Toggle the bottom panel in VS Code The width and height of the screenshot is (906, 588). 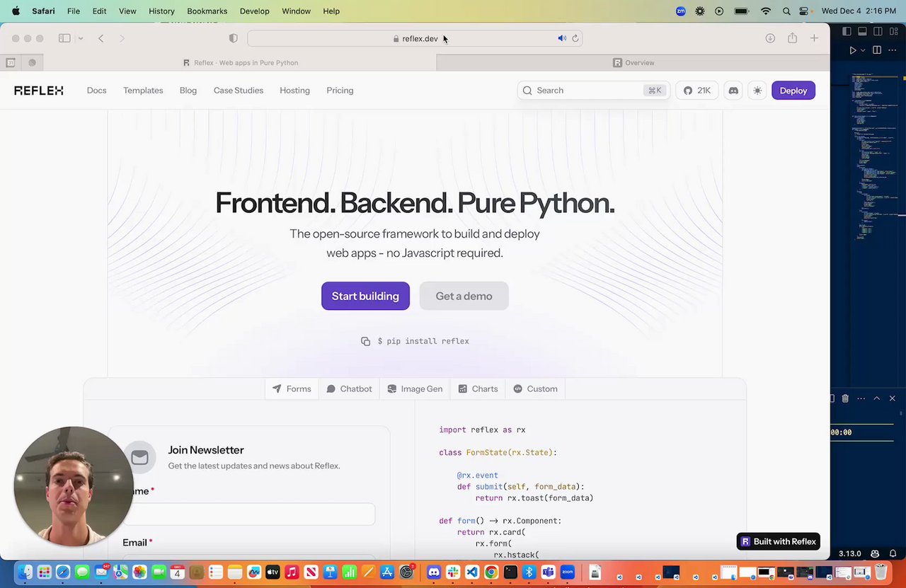pyautogui.click(x=862, y=31)
